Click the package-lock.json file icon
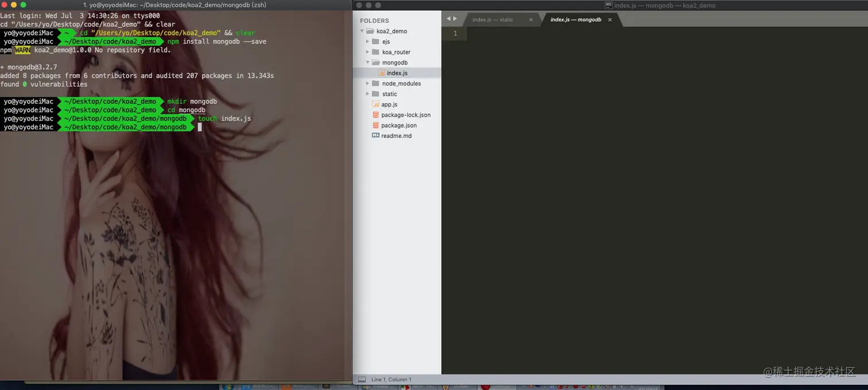 [x=375, y=114]
